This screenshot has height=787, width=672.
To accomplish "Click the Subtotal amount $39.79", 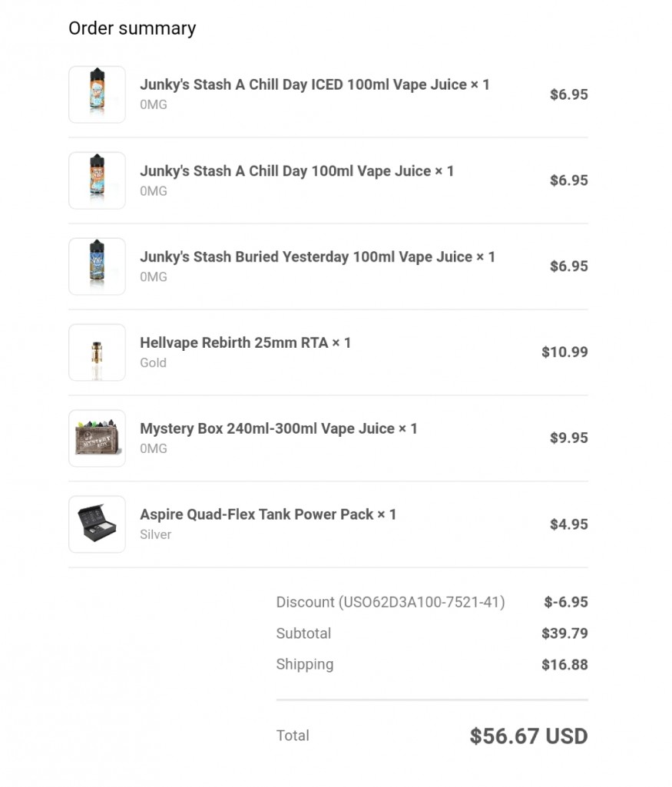I will pyautogui.click(x=564, y=633).
